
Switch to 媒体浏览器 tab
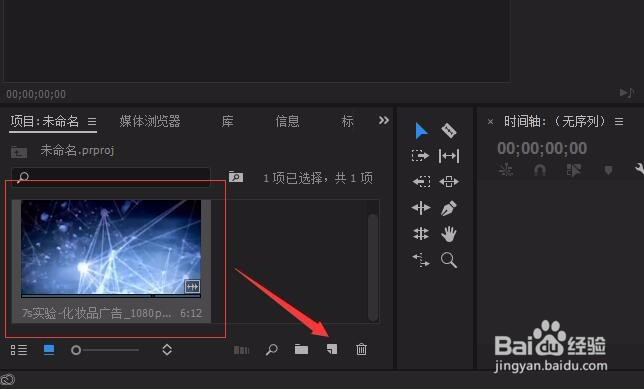click(x=150, y=121)
